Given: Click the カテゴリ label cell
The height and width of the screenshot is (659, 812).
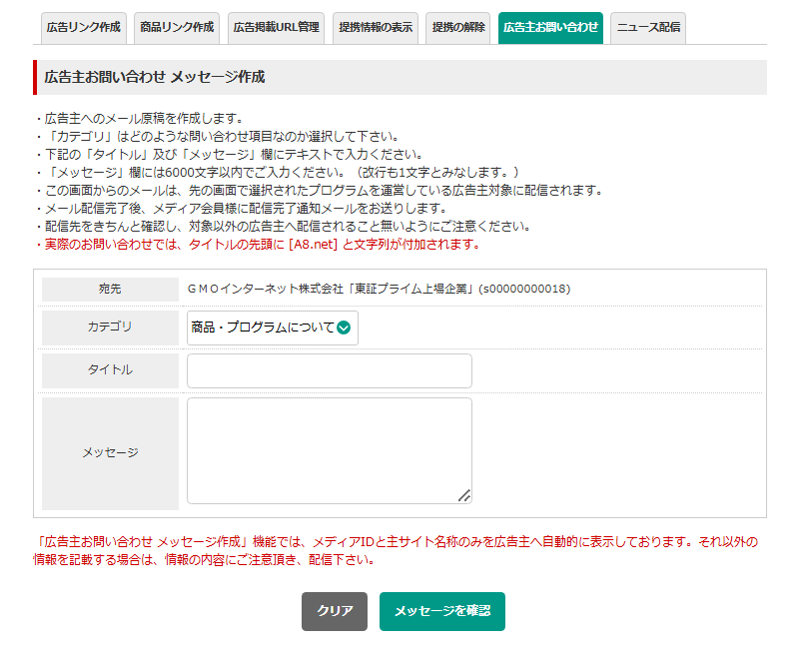Looking at the screenshot, I should [x=110, y=328].
